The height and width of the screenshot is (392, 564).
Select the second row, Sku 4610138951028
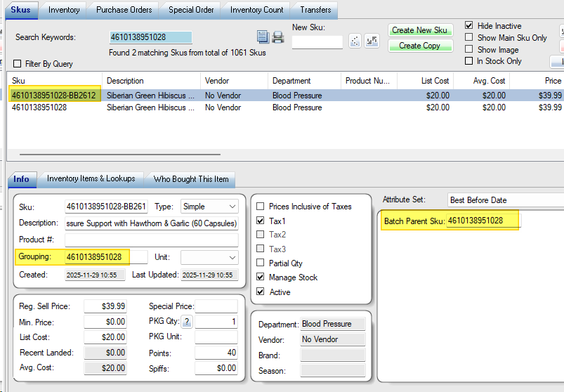point(39,107)
